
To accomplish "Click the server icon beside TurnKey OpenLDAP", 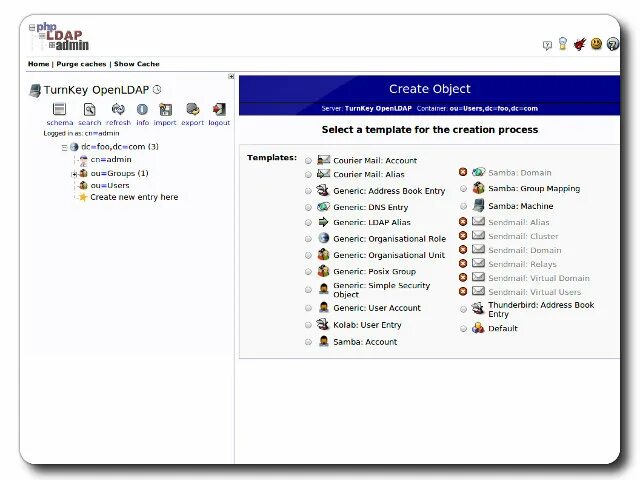I will tap(35, 90).
